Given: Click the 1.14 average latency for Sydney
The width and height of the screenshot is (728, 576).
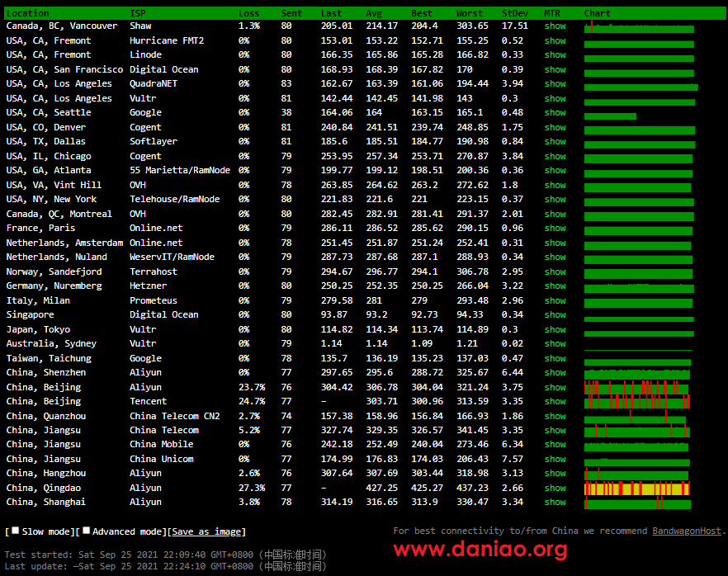Looking at the screenshot, I should 376,343.
